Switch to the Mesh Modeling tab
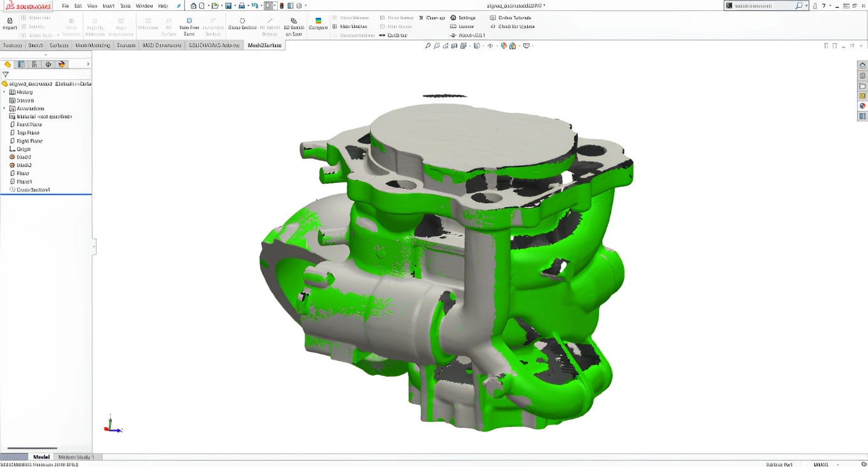 click(x=93, y=45)
